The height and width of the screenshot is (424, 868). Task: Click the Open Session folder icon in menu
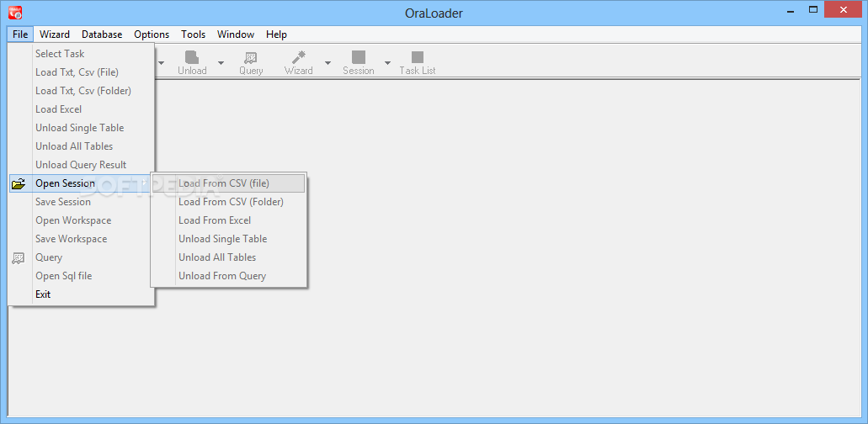coord(19,183)
